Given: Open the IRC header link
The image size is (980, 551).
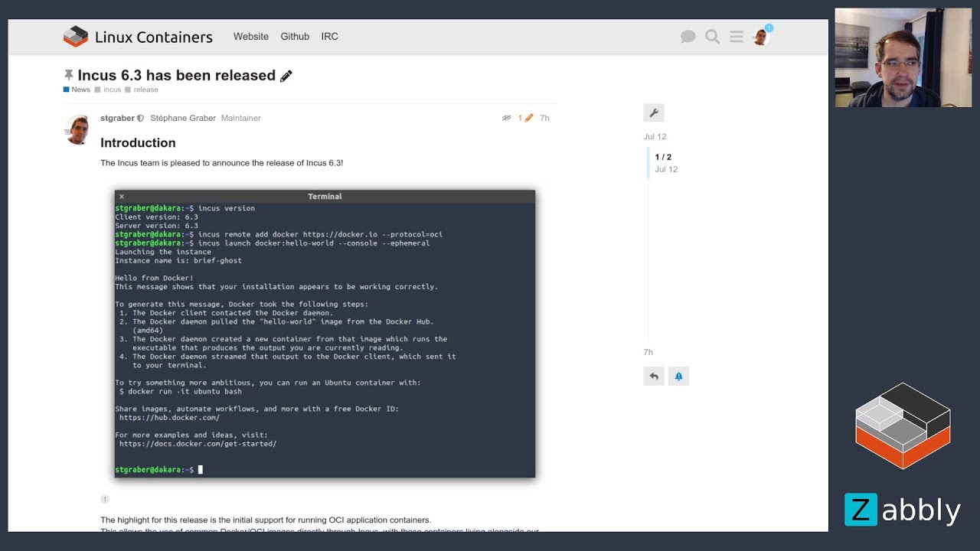Looking at the screenshot, I should [x=329, y=37].
